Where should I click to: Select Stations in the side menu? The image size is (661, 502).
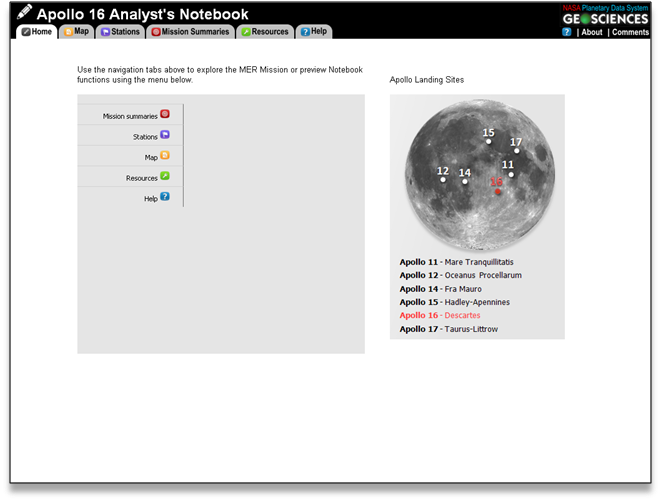click(145, 137)
